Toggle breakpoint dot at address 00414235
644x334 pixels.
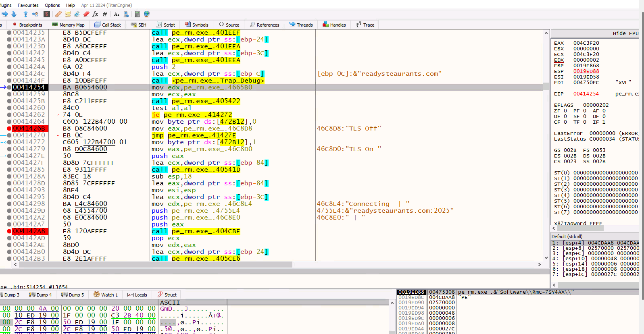9,33
